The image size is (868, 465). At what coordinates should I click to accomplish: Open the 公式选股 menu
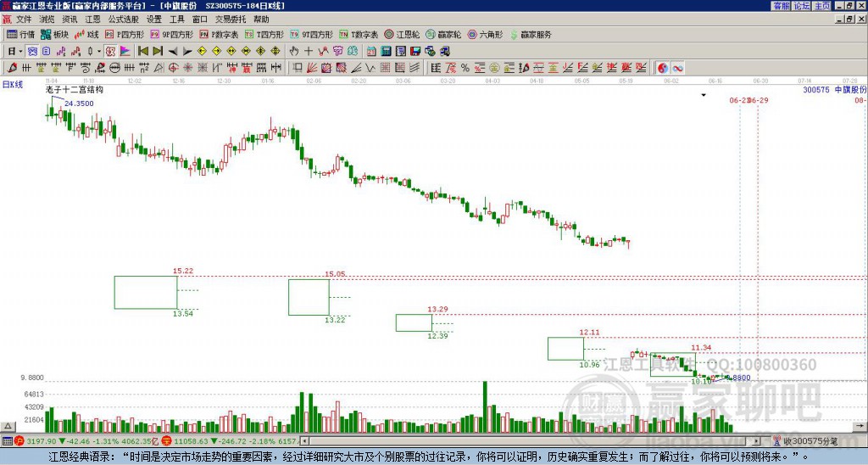pyautogui.click(x=124, y=20)
